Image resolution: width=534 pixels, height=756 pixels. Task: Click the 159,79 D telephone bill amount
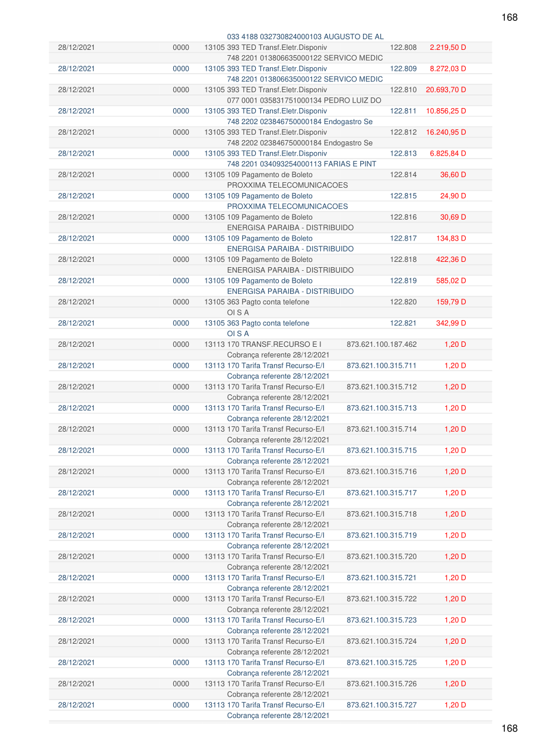tap(451, 302)
